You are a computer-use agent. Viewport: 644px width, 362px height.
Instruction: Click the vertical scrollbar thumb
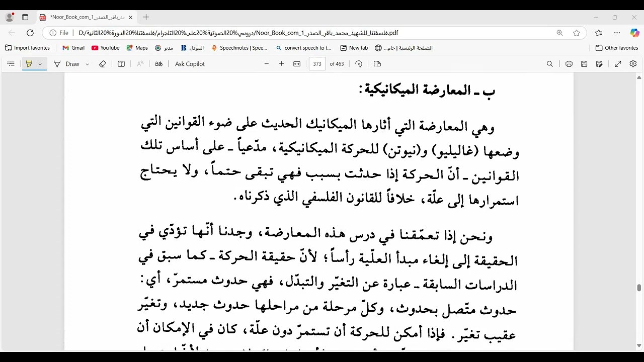pyautogui.click(x=639, y=288)
